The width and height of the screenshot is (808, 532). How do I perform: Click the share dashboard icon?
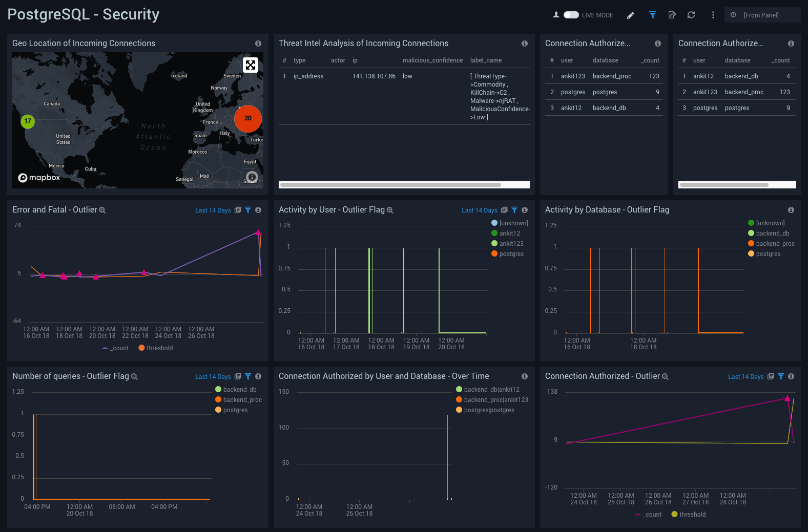click(x=672, y=15)
